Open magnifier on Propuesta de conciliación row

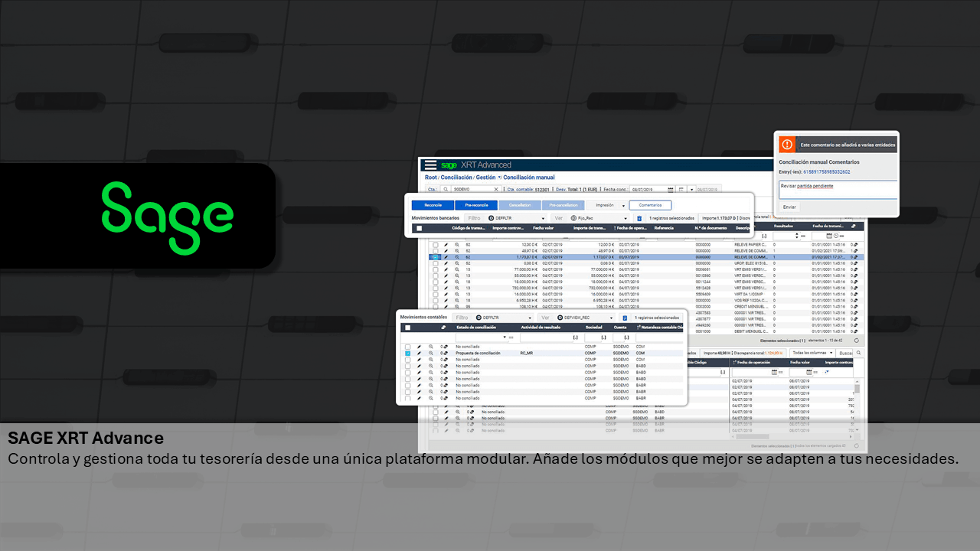[x=431, y=353]
